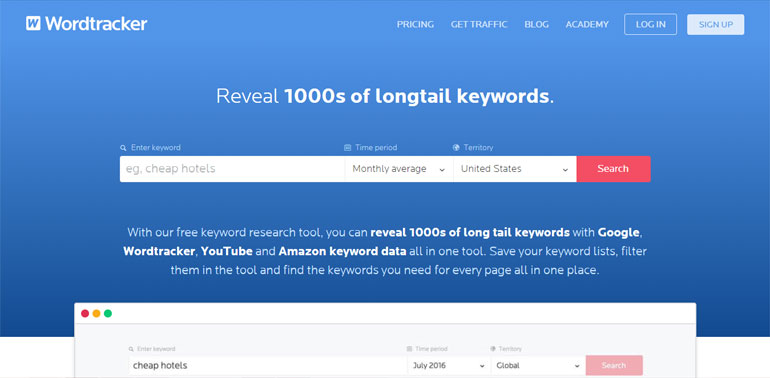Viewport: 770px width, 378px height.
Task: Click the Log In button
Action: tap(651, 25)
